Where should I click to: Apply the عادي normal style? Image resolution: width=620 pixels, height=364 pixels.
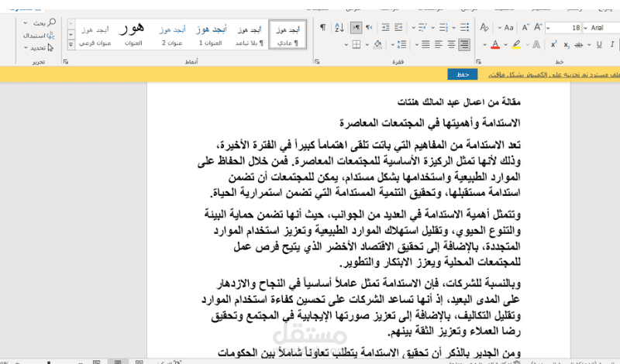[288, 35]
